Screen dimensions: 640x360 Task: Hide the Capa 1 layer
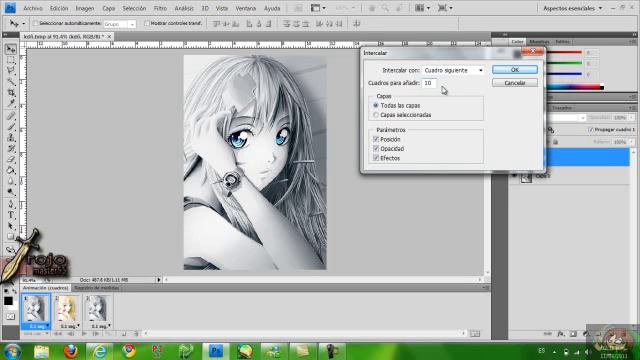(x=514, y=176)
